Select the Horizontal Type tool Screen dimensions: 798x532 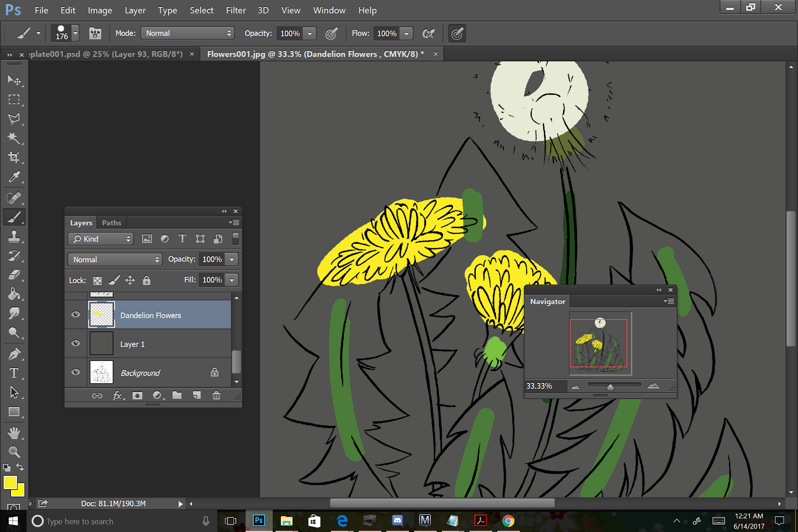click(x=14, y=373)
